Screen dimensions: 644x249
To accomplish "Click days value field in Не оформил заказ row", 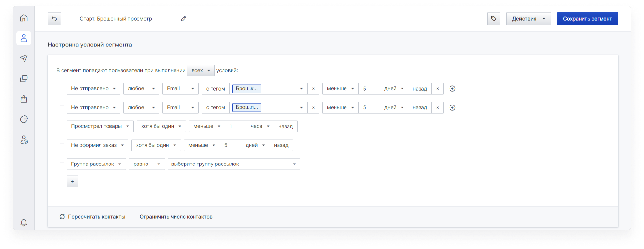I will pyautogui.click(x=230, y=145).
